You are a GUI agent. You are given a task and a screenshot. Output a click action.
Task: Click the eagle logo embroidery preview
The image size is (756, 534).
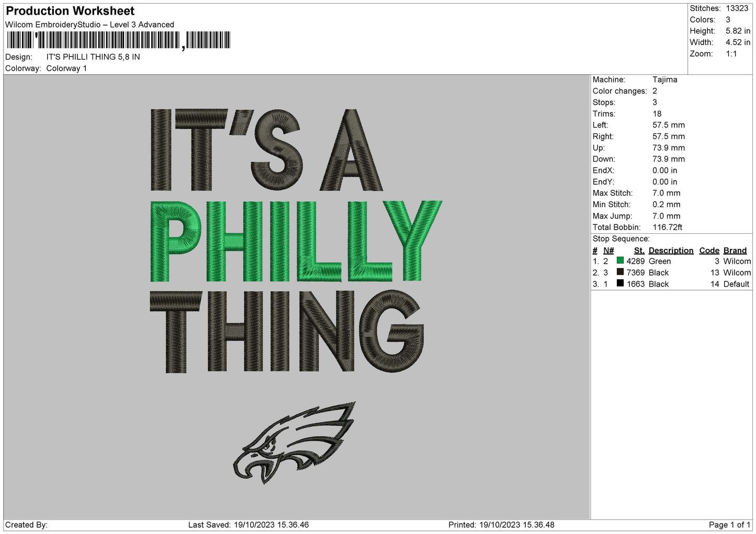(294, 442)
